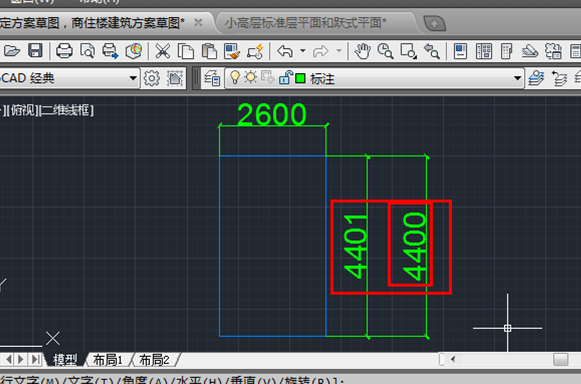Click the green 标注 layer color swatch
The height and width of the screenshot is (384, 581).
(300, 78)
